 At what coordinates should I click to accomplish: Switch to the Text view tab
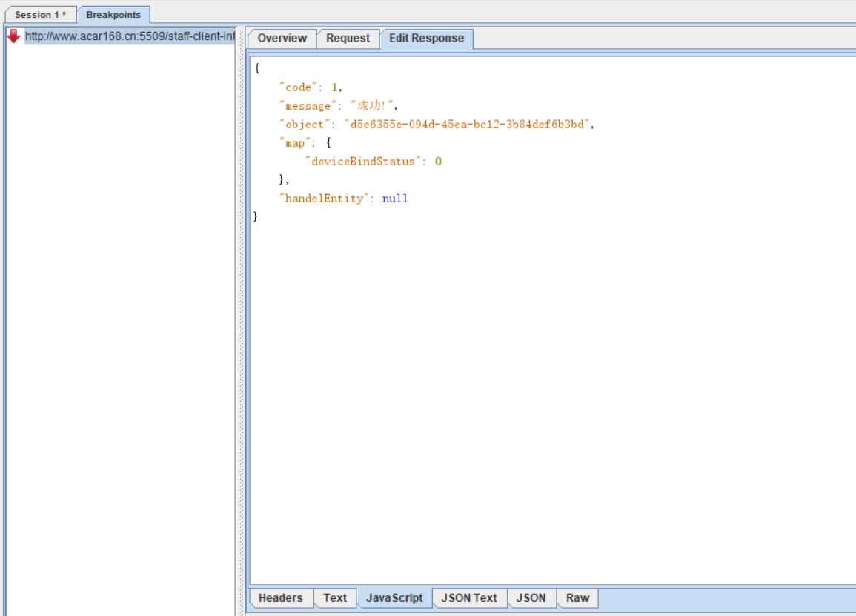point(335,598)
